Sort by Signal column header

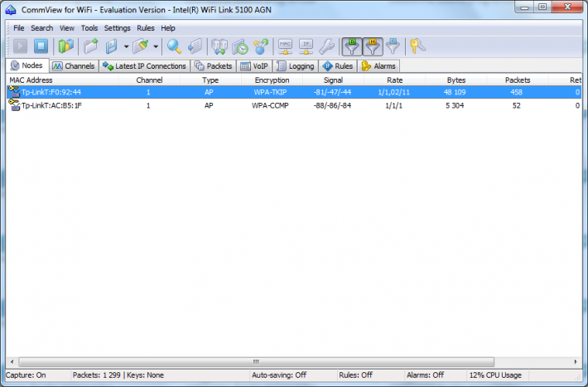coord(333,80)
